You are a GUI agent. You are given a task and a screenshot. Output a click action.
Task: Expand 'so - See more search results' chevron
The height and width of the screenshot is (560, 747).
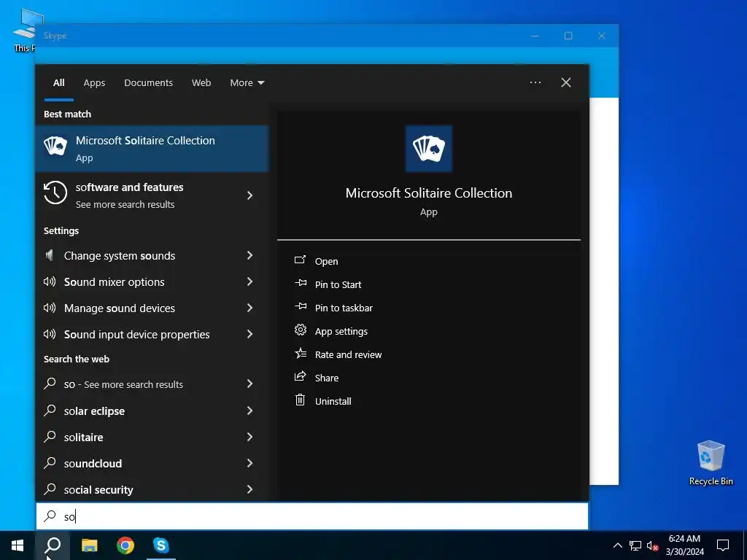tap(249, 384)
